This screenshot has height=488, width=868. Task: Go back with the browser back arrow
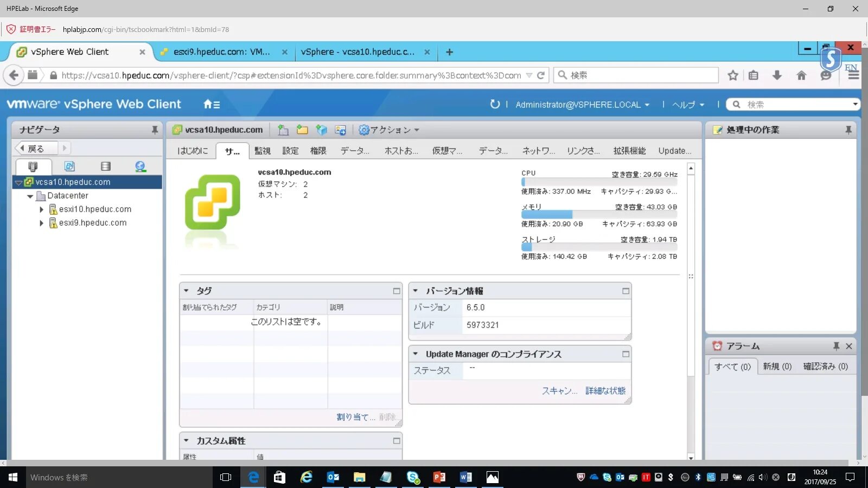14,75
